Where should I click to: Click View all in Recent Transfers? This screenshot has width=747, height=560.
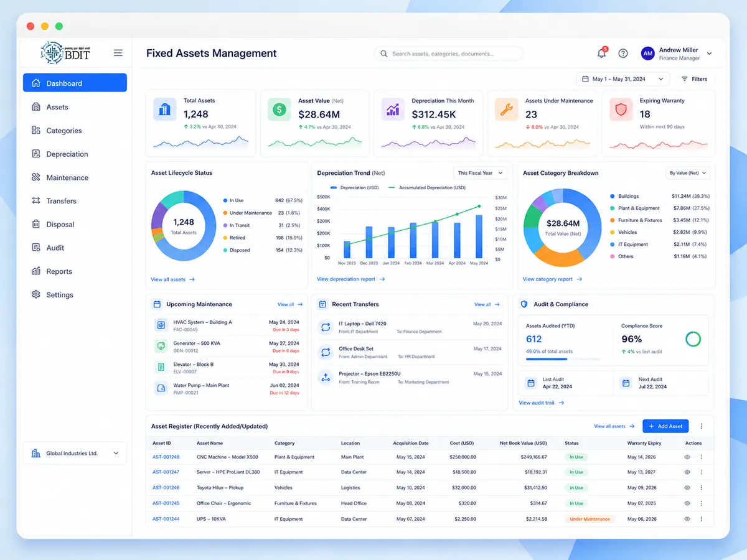click(487, 304)
